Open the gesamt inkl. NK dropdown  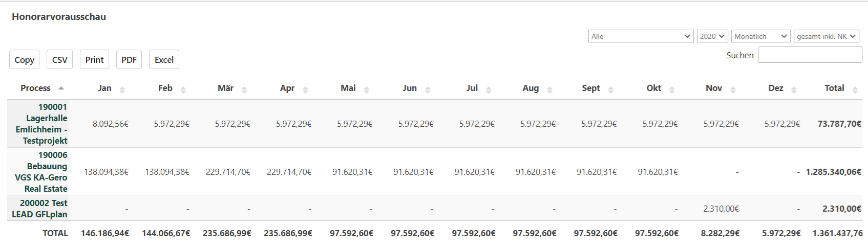(x=826, y=36)
